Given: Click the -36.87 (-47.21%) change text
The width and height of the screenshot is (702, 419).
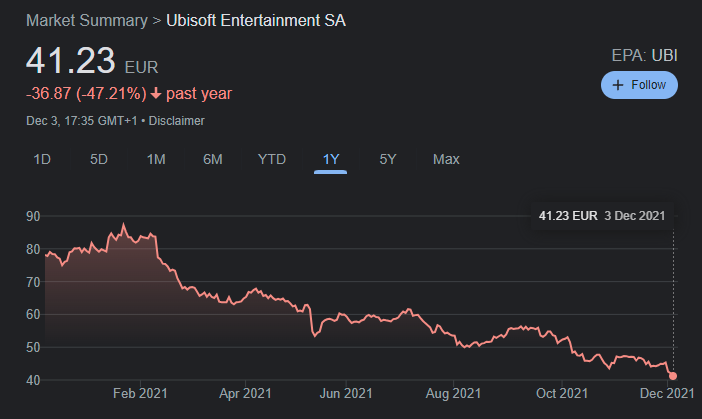Looking at the screenshot, I should coord(86,94).
